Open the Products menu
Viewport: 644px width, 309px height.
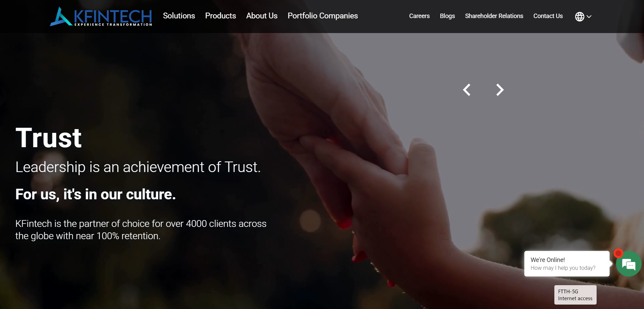coord(221,16)
